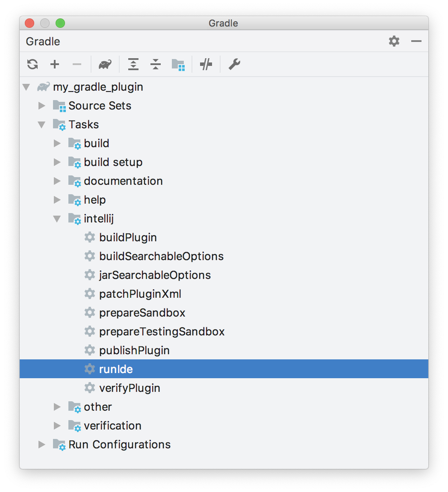Select the publishPlugin task
This screenshot has height=492, width=448.
click(x=134, y=350)
